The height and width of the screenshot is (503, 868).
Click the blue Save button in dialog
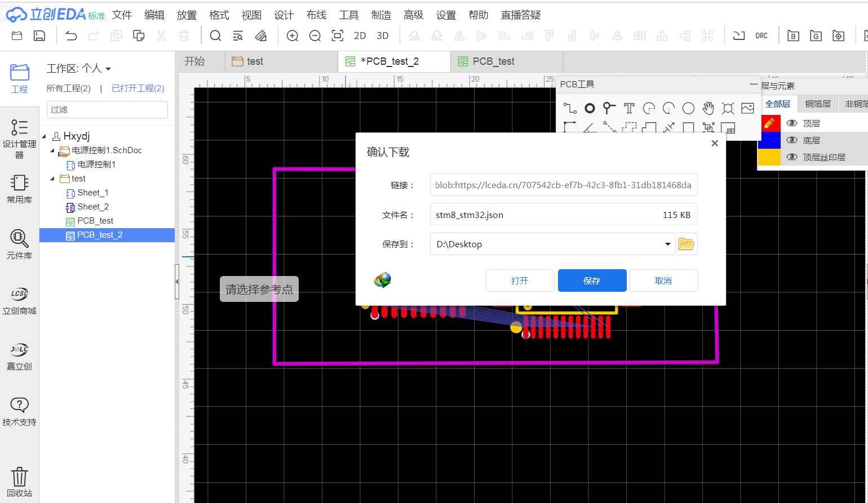tap(592, 281)
